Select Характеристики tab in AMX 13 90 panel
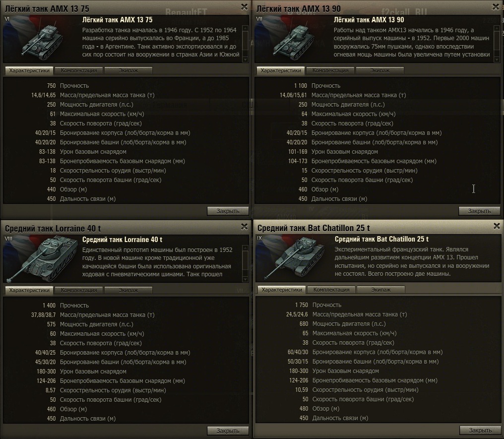The width and height of the screenshot is (504, 439). click(281, 70)
